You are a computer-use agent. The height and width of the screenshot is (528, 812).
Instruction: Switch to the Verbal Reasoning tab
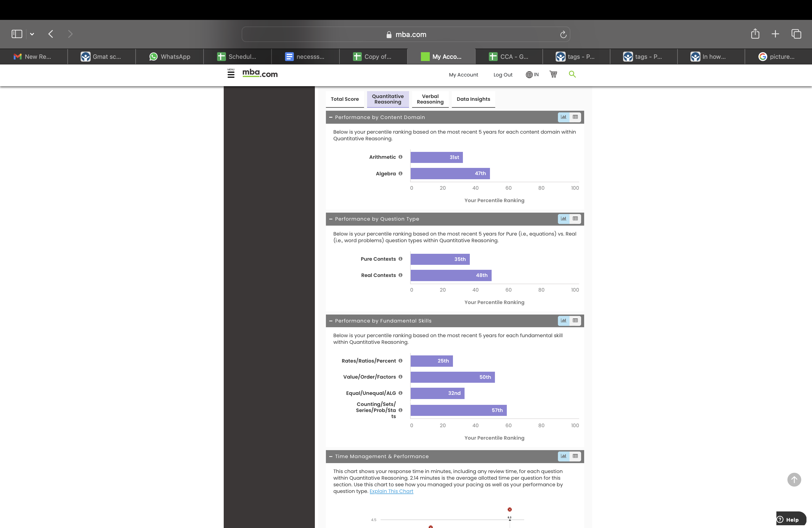tap(430, 99)
